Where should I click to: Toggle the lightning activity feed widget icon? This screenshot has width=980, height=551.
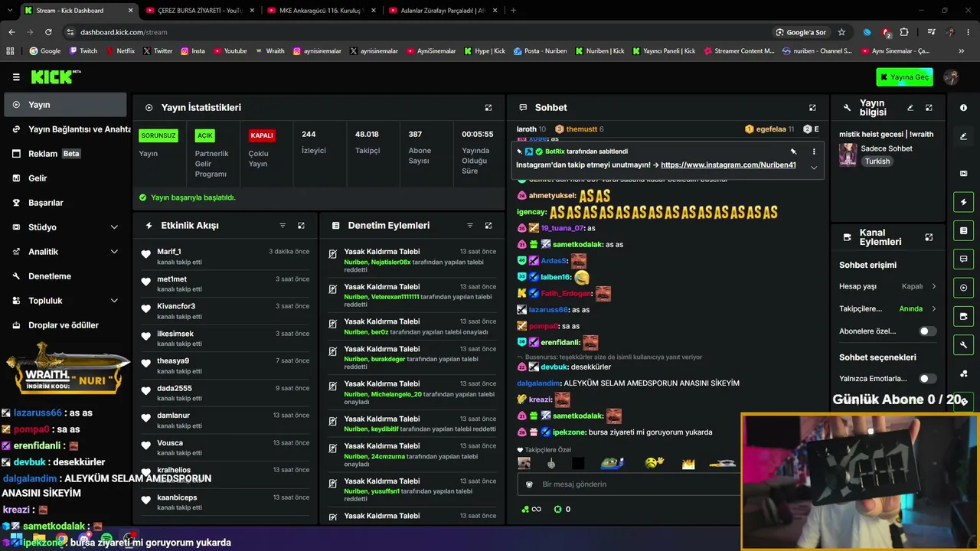point(963,202)
